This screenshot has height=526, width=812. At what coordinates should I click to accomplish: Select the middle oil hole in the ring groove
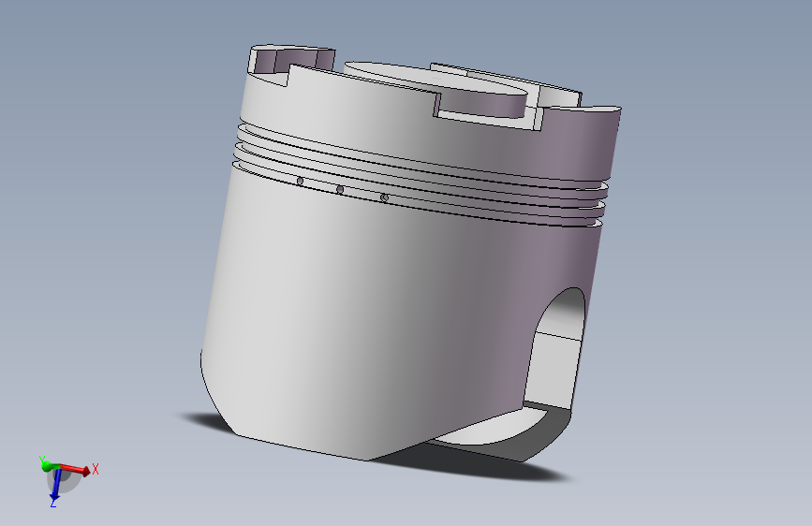(340, 189)
